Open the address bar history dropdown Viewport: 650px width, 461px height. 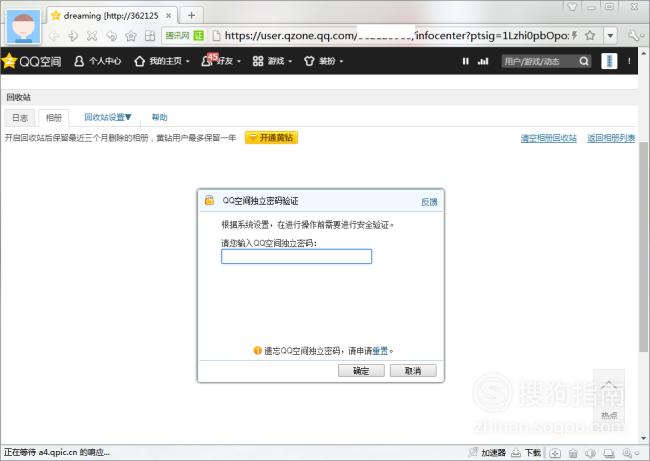pos(610,36)
